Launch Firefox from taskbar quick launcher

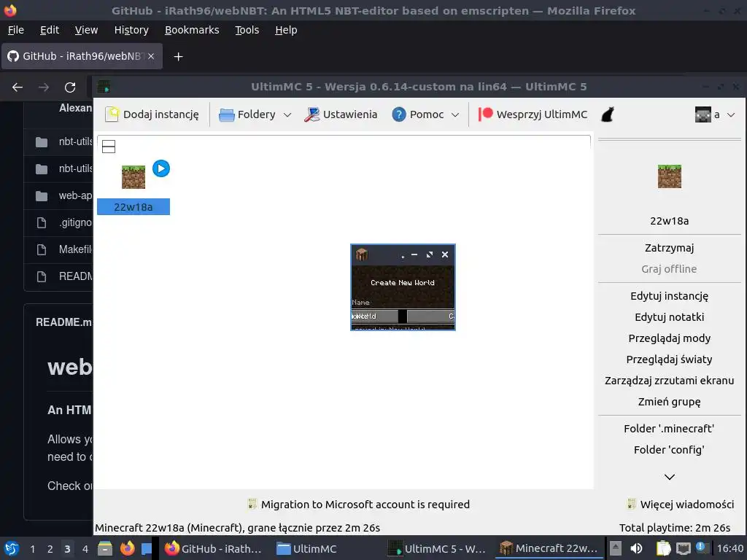(127, 548)
